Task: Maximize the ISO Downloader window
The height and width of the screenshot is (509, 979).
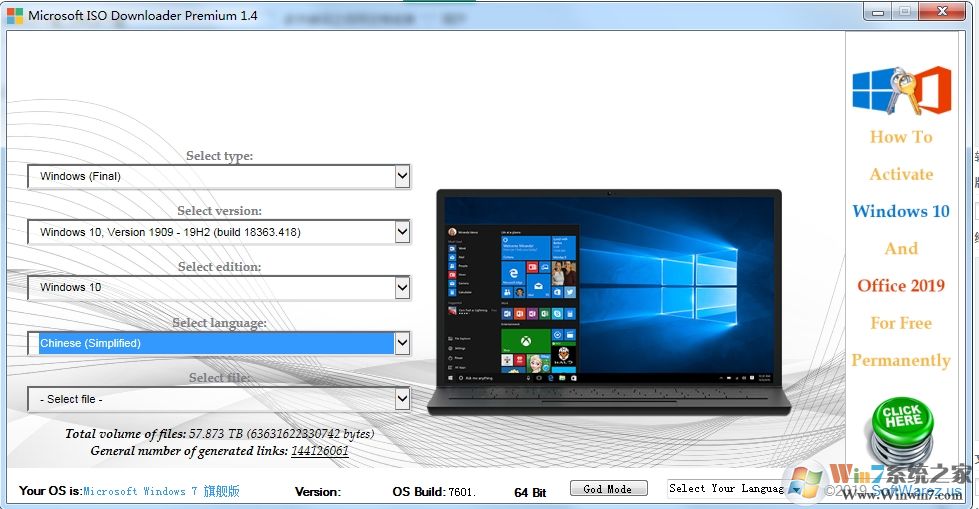Action: click(905, 12)
